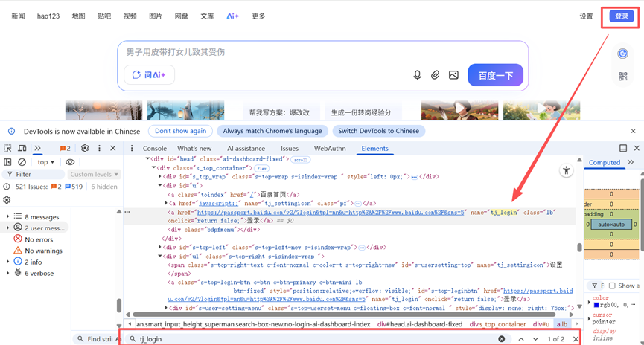Viewport: 644px width, 345px height.
Task: Click the blue color swatch in Computed
Action: coord(596,305)
